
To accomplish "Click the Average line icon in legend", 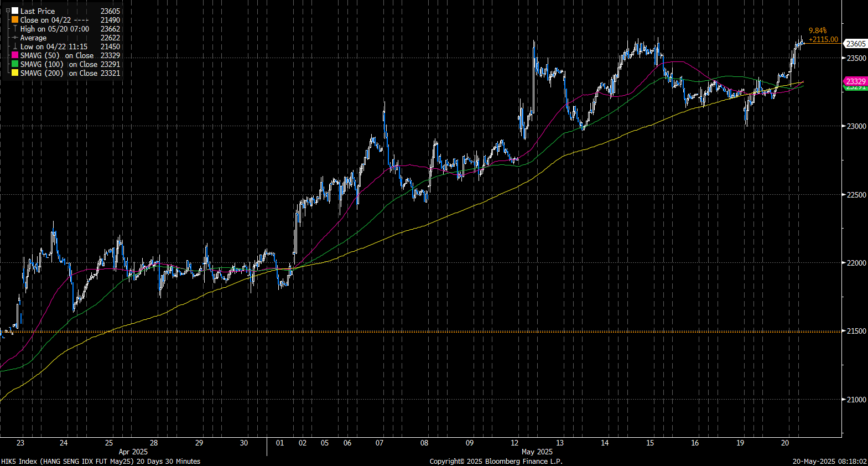I will pyautogui.click(x=15, y=38).
